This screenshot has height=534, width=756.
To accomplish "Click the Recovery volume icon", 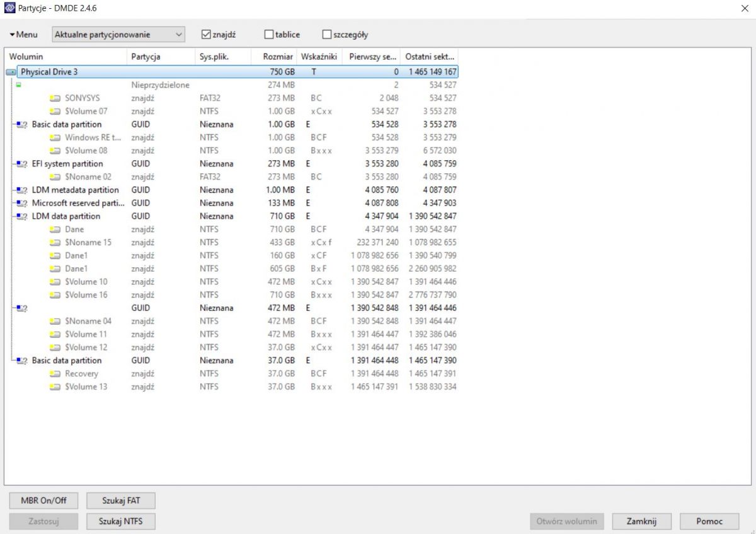I will point(55,374).
